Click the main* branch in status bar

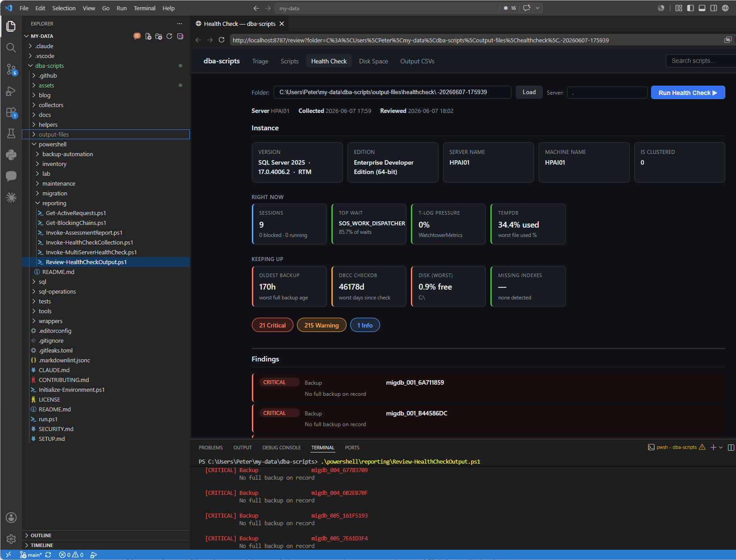click(31, 555)
